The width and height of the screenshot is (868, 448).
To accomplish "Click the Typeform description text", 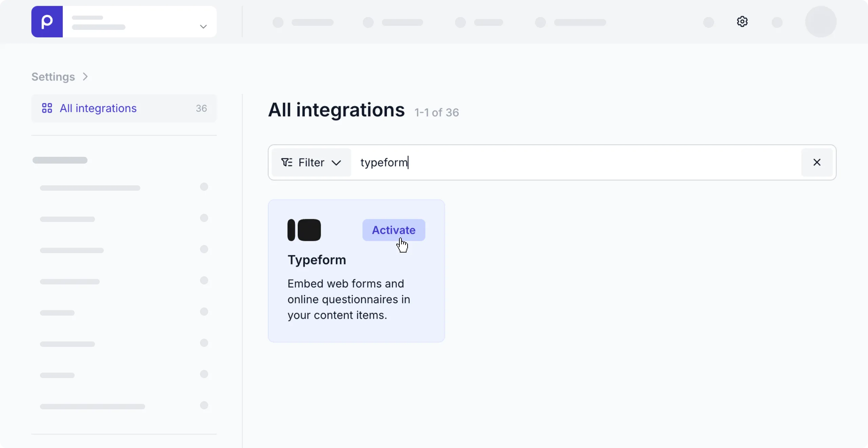I will click(x=349, y=299).
